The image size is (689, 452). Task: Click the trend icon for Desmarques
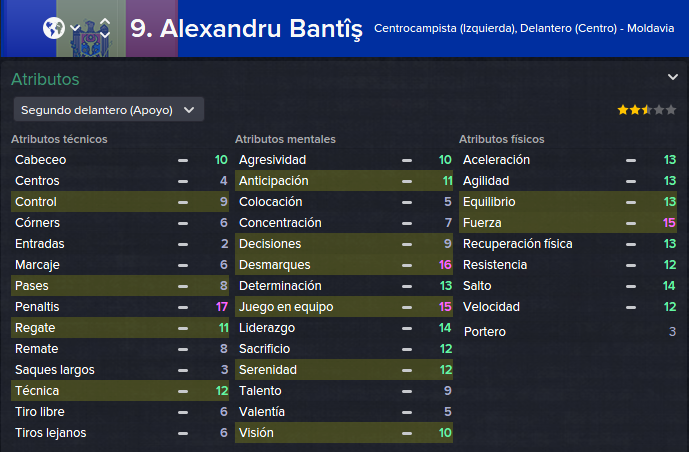(x=407, y=265)
